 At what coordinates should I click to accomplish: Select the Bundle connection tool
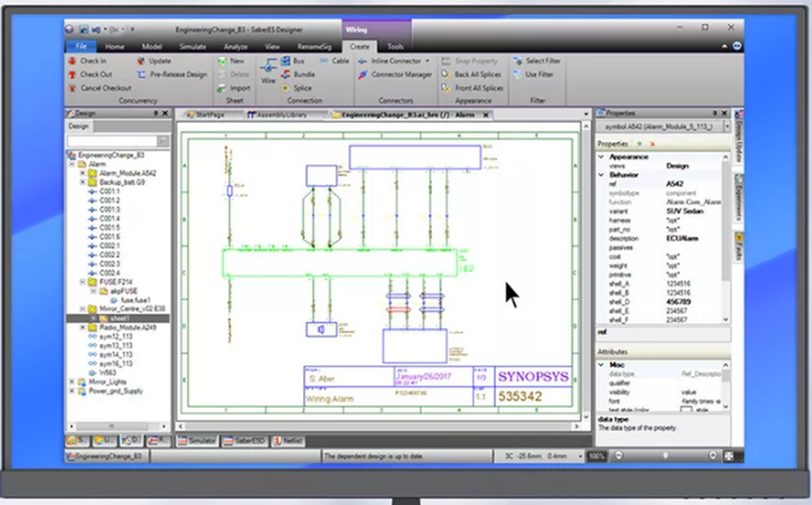click(285, 74)
